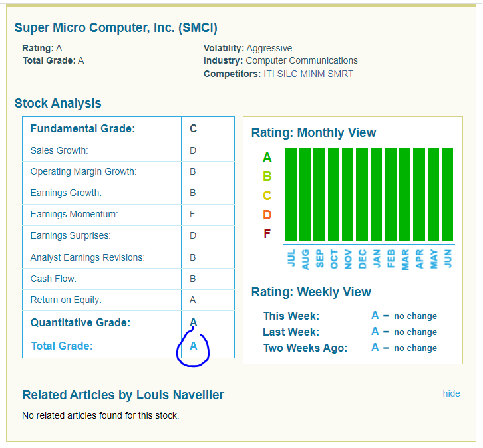
Task: Click the D grade for Earnings Surprises
Action: coord(193,235)
